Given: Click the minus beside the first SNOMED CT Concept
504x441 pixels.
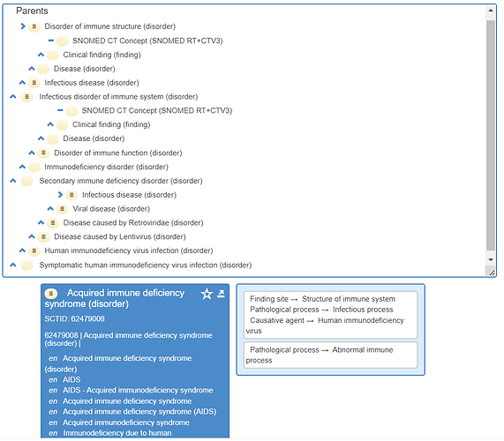Looking at the screenshot, I should click(x=51, y=41).
